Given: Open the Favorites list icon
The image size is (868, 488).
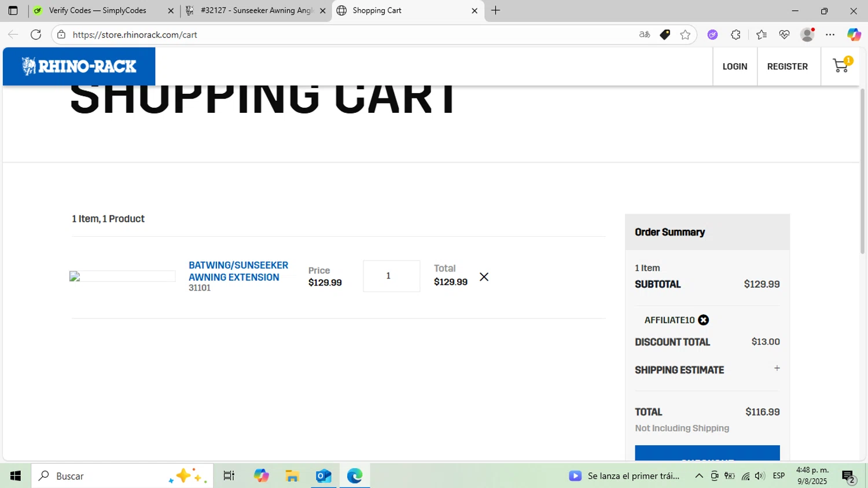Looking at the screenshot, I should (x=761, y=35).
